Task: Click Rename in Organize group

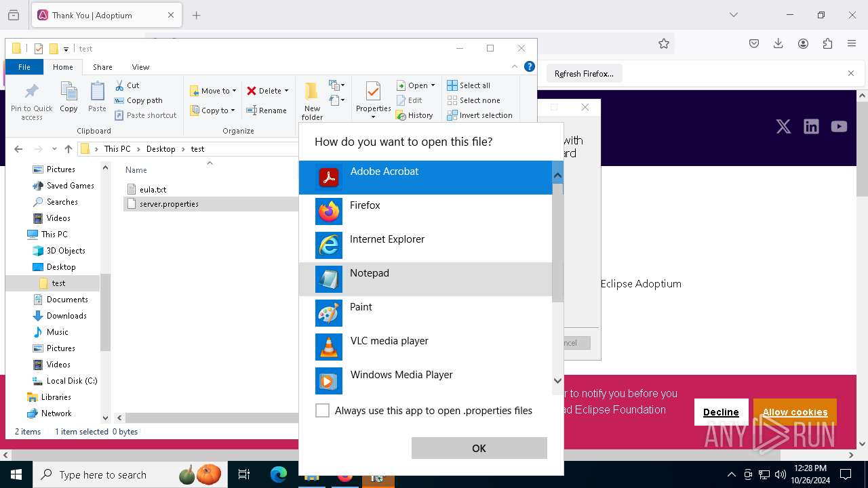Action: 267,110
